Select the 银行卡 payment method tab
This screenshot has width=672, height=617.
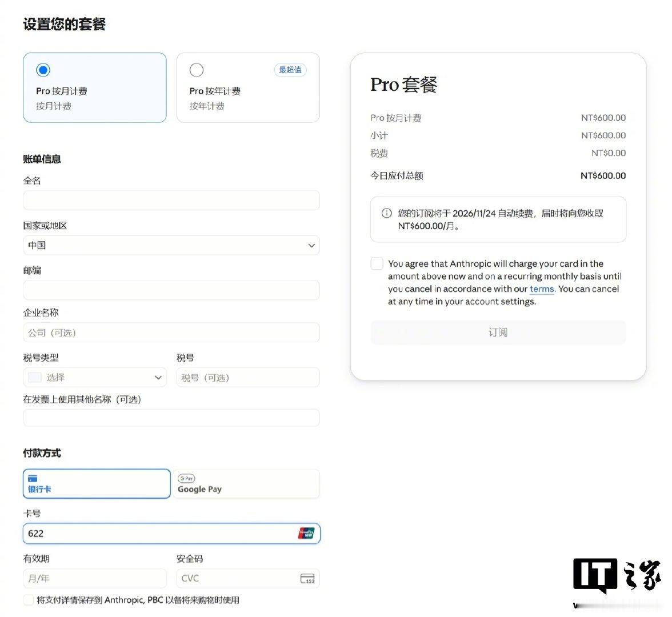coord(97,484)
